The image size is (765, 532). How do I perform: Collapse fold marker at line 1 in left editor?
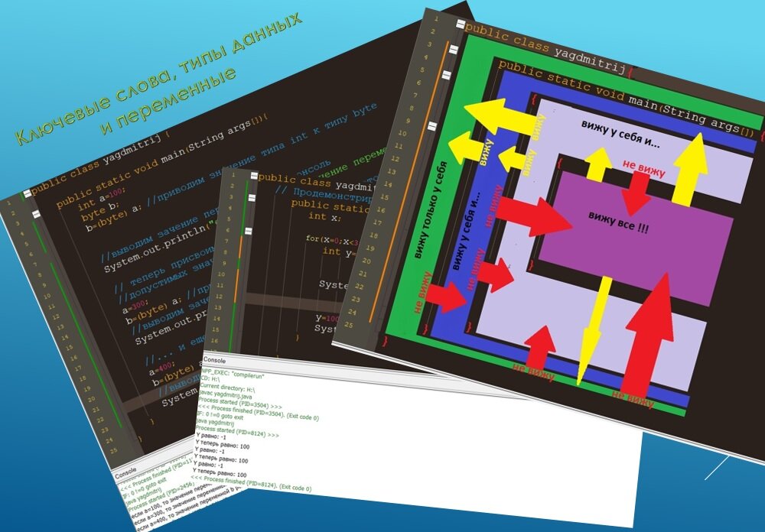[28, 193]
